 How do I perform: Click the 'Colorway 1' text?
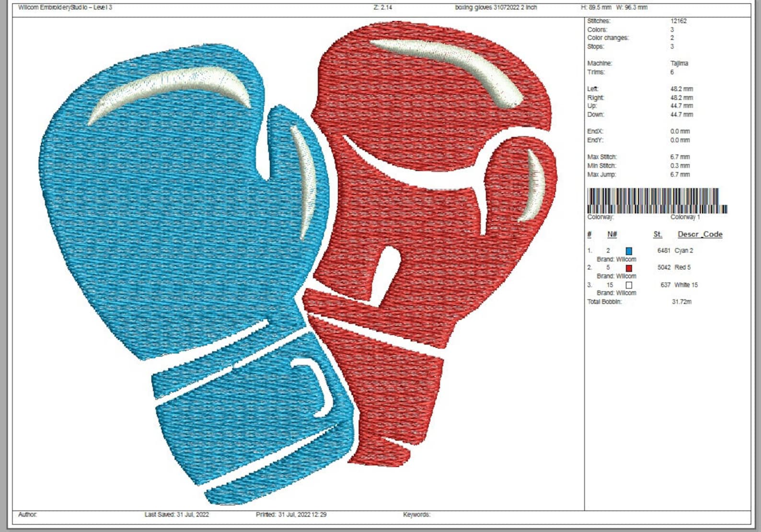(x=685, y=217)
